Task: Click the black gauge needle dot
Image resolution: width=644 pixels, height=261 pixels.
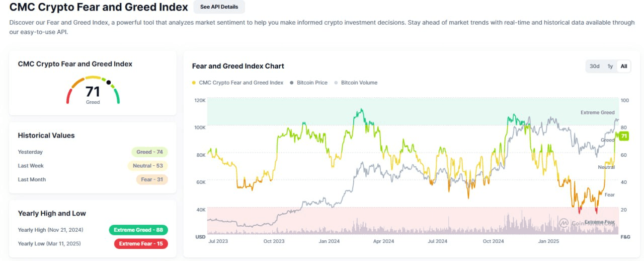Action: point(108,82)
